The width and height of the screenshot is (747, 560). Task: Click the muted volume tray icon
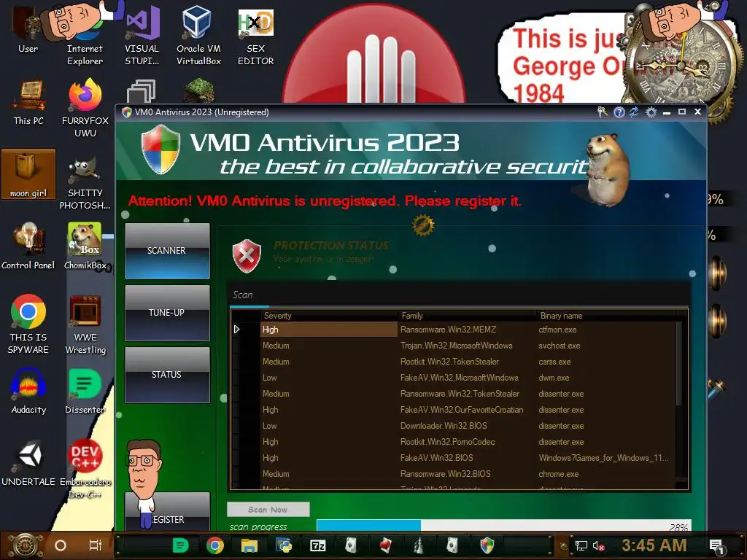pyautogui.click(x=598, y=545)
